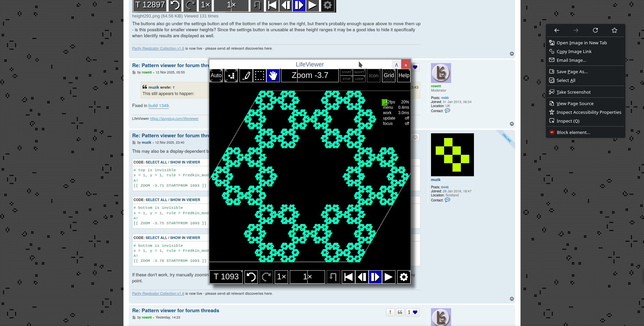644x326 pixels.
Task: Open muzik's green avatar image
Action: point(452,155)
